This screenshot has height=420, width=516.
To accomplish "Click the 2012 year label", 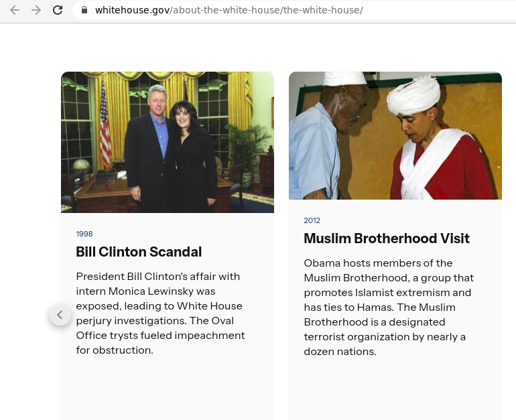I will tap(312, 220).
